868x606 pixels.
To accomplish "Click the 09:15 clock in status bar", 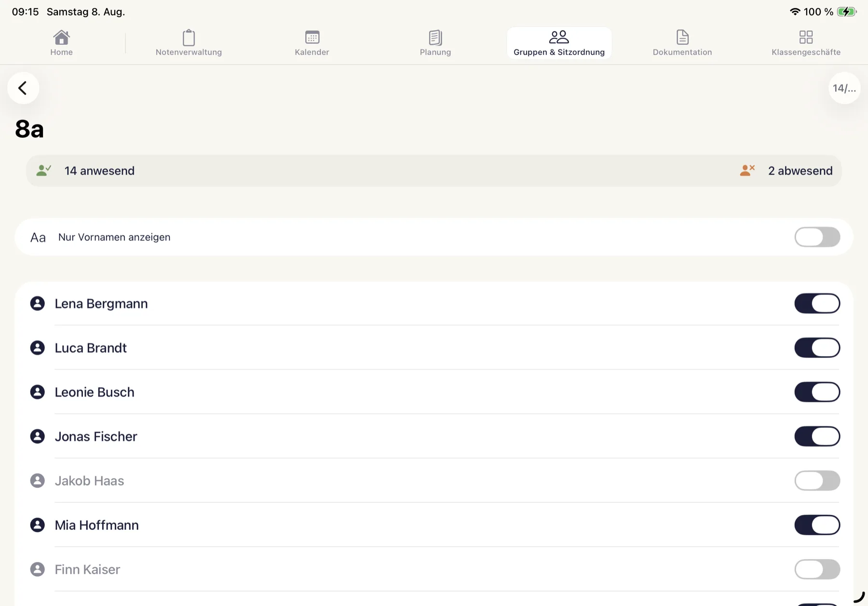I will pos(25,12).
